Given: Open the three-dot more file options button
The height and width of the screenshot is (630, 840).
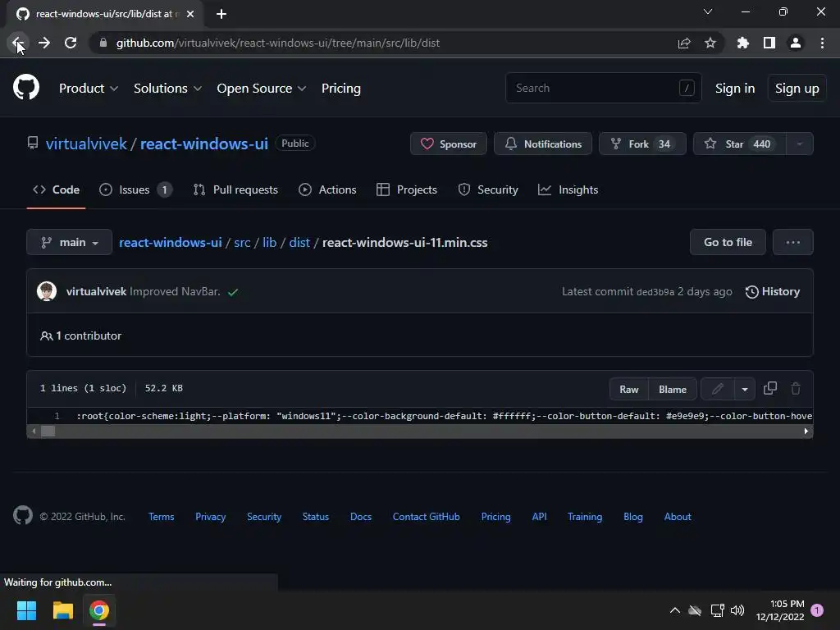Looking at the screenshot, I should click(793, 242).
